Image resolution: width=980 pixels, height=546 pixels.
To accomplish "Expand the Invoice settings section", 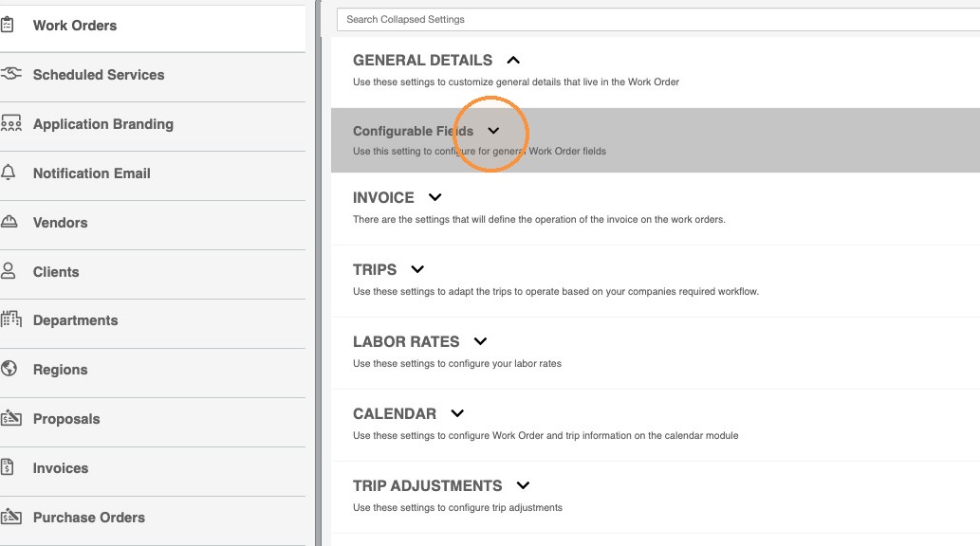I will 435,197.
